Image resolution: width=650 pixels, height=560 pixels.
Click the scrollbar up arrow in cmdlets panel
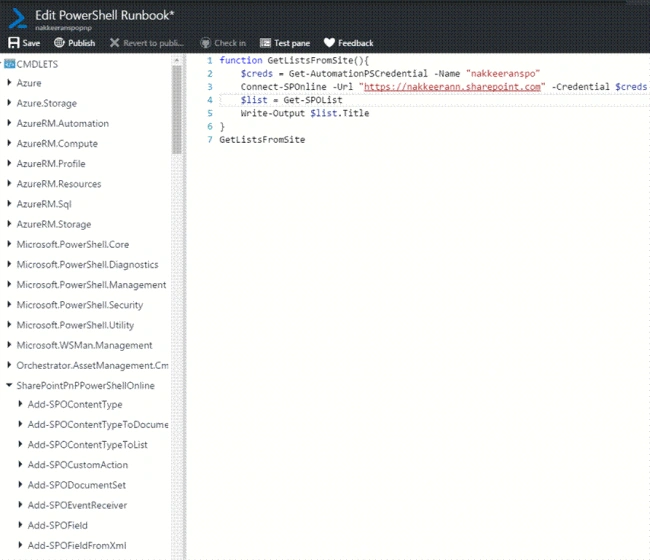pyautogui.click(x=177, y=61)
